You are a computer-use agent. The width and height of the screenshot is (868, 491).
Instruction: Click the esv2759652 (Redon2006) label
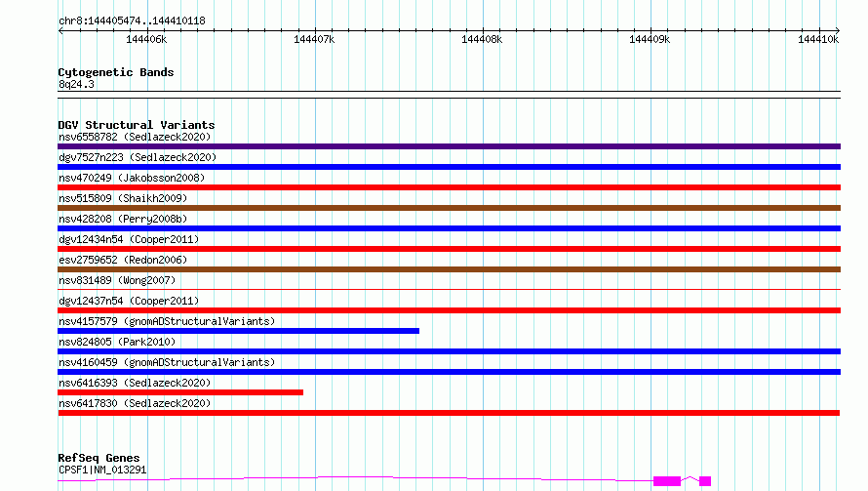(x=123, y=260)
